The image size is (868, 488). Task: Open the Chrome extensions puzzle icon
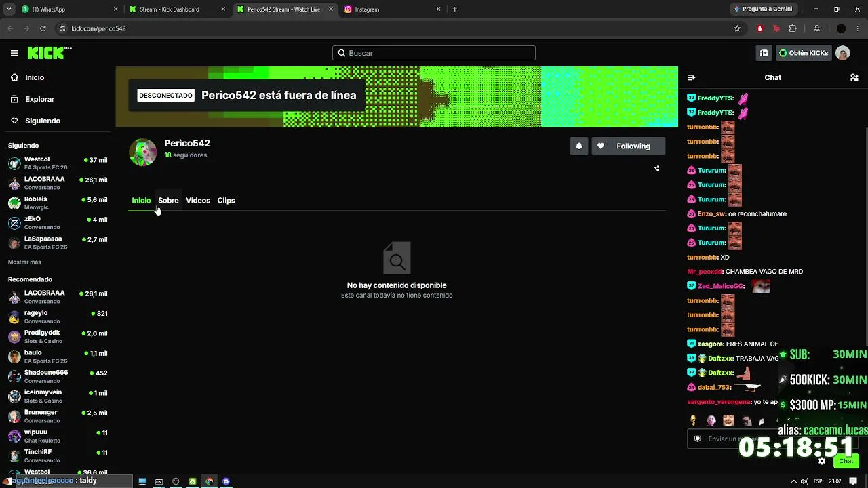793,28
